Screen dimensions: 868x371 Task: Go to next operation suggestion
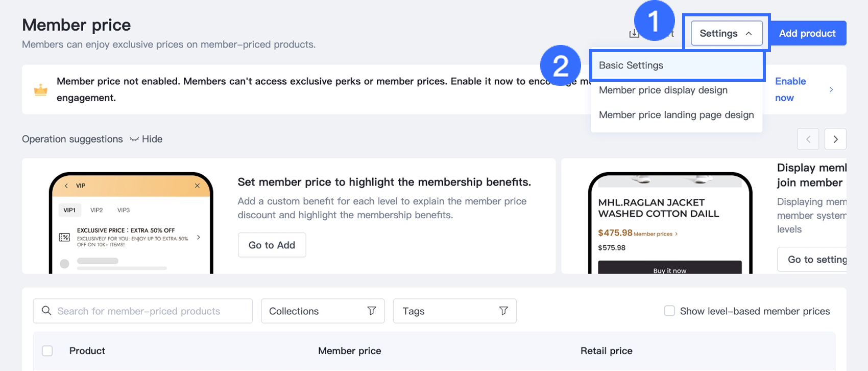[835, 139]
